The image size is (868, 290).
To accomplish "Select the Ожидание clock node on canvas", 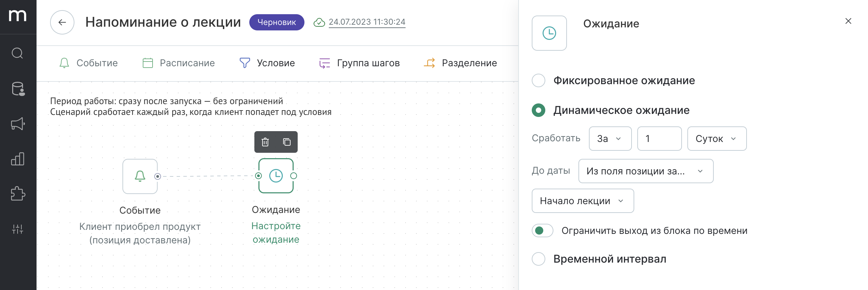I will [x=276, y=176].
